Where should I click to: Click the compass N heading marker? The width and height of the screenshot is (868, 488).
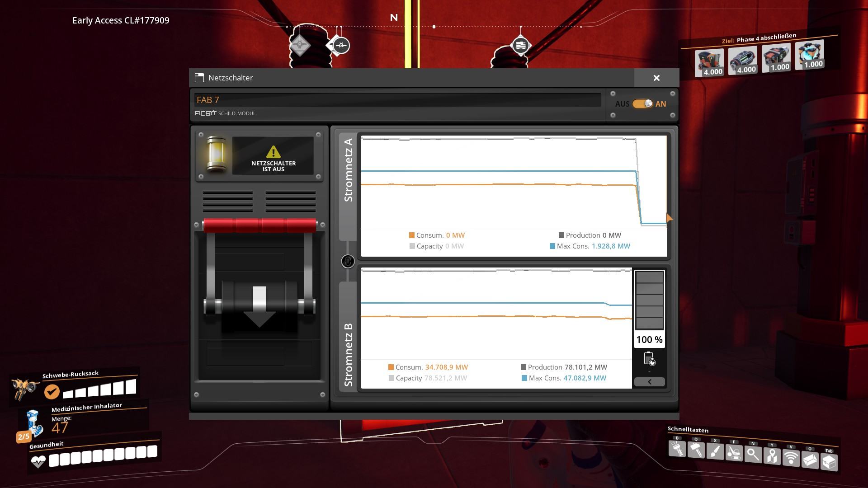[394, 17]
